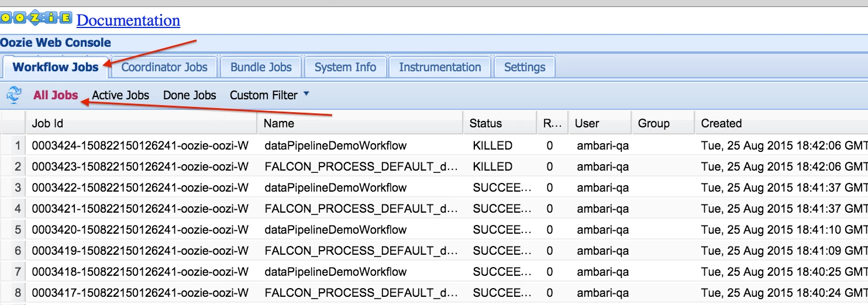Select the Workflow Jobs tab
The height and width of the screenshot is (305, 868).
point(56,67)
